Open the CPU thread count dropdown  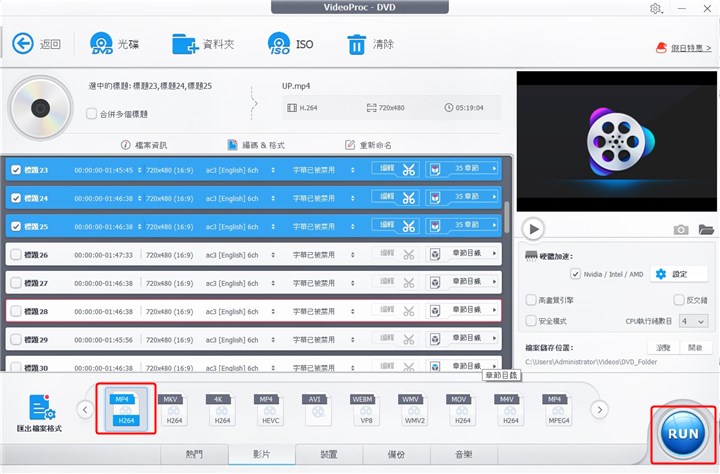tap(693, 321)
